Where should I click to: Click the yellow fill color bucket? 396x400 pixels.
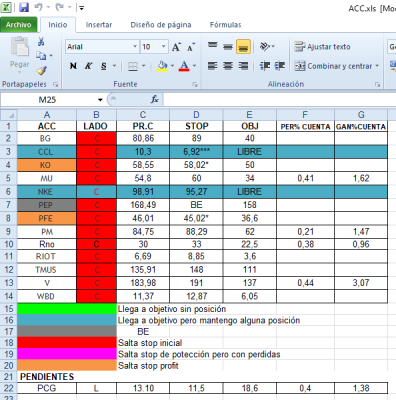[x=162, y=66]
